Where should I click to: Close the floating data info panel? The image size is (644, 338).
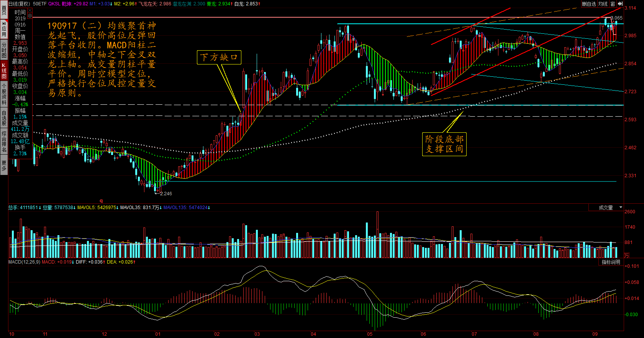[30, 11]
